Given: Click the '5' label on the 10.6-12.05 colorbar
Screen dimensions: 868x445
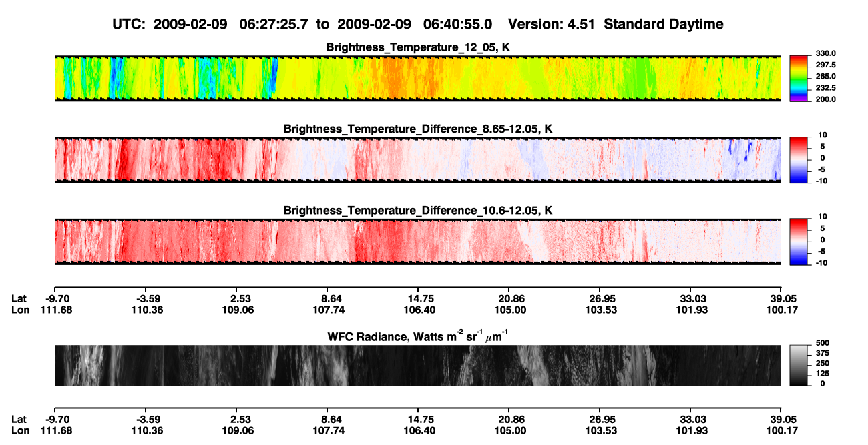Looking at the screenshot, I should pos(823,228).
